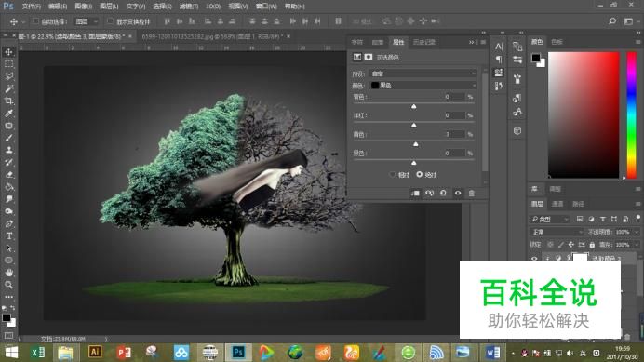Select the Clone Stamp tool
This screenshot has height=362, width=644.
(x=8, y=150)
